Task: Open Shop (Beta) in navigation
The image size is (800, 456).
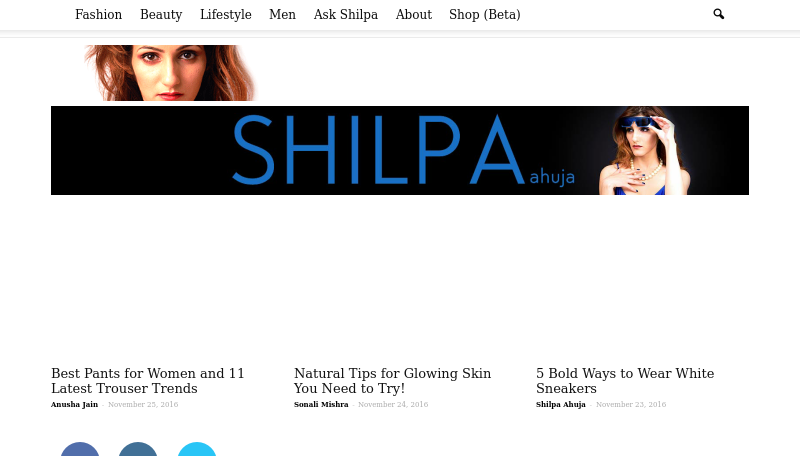Action: coord(485,14)
